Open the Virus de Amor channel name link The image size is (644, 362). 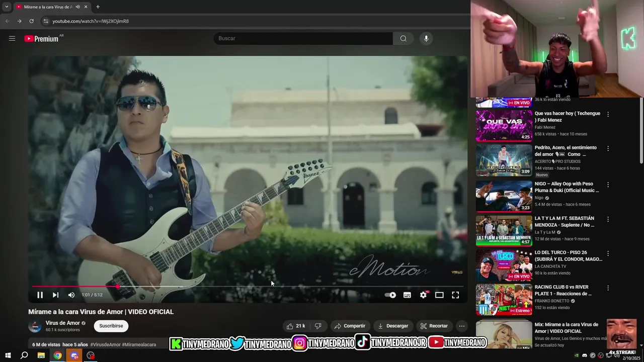(x=62, y=323)
